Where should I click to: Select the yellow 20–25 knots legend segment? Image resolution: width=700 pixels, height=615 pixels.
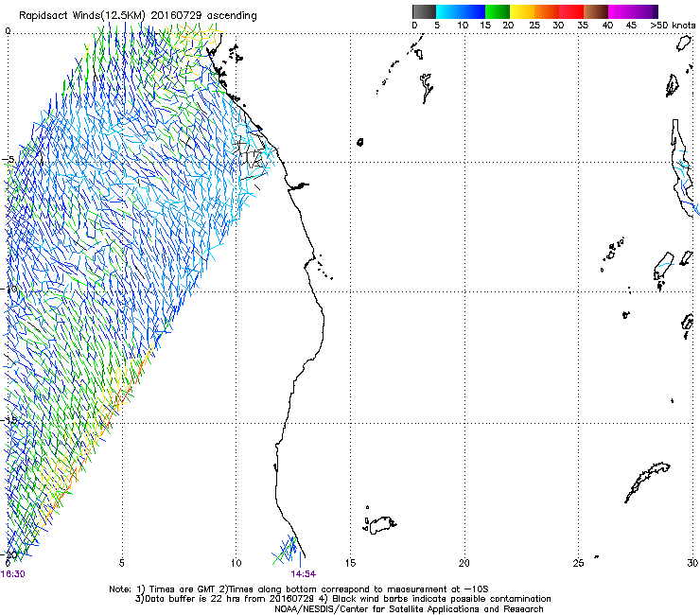pyautogui.click(x=522, y=11)
